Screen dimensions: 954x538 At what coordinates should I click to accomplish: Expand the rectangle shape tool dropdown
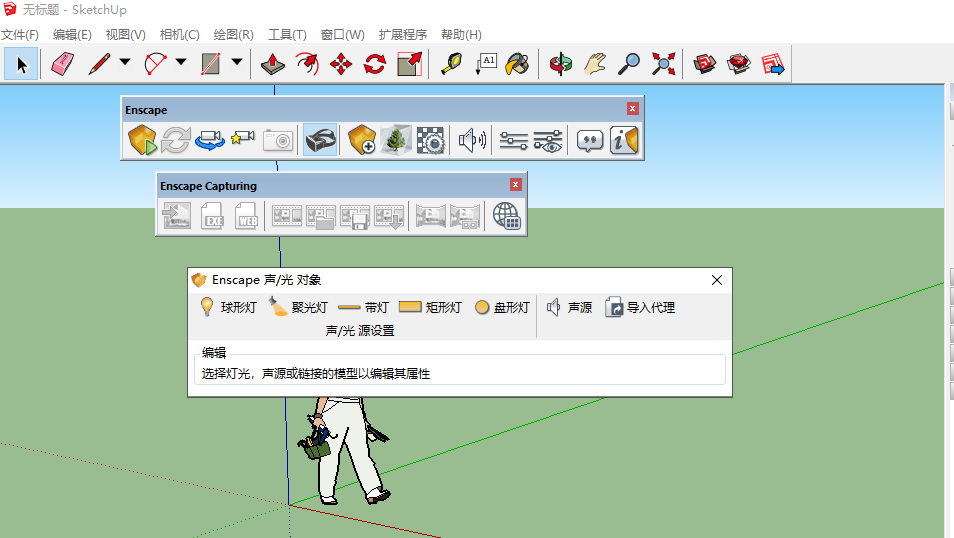237,63
